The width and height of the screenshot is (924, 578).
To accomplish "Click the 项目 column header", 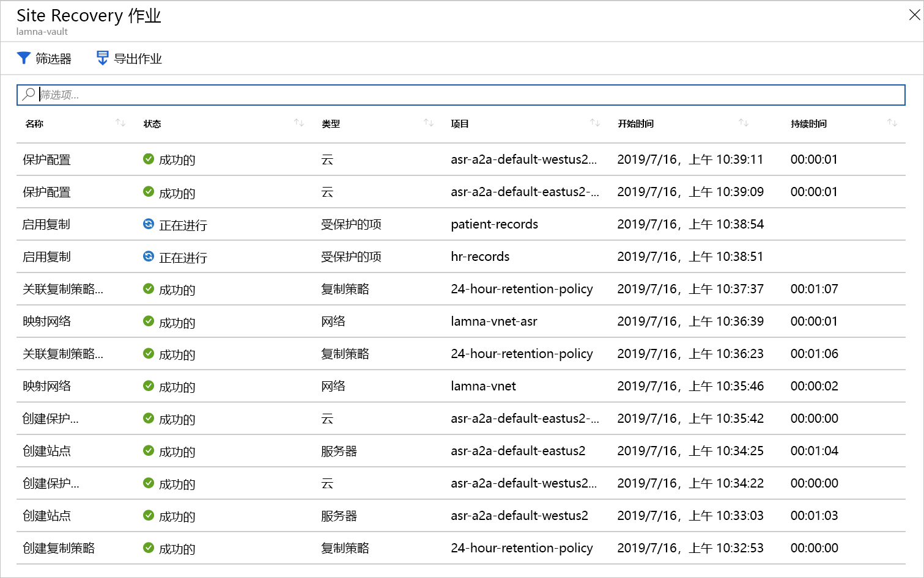I will click(x=460, y=123).
